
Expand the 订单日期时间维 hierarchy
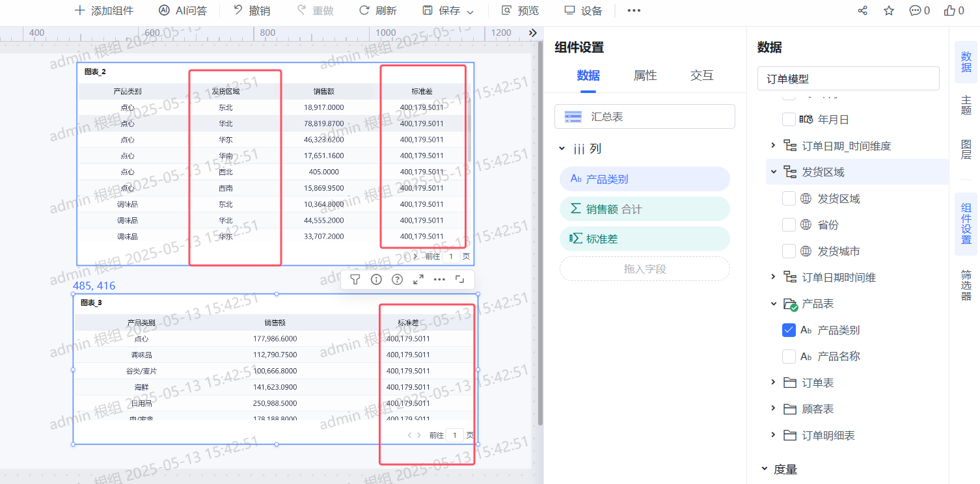(x=773, y=277)
